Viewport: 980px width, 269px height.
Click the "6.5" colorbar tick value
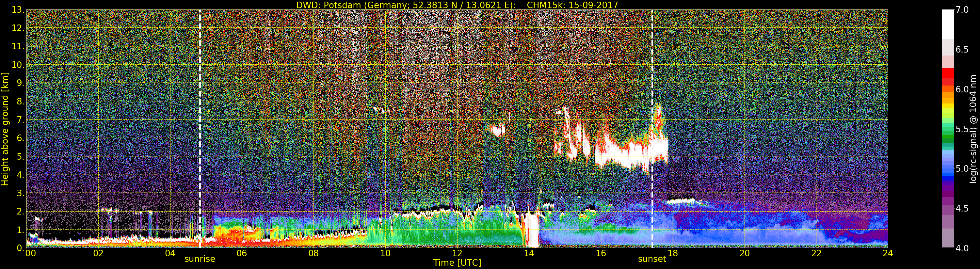[x=962, y=50]
